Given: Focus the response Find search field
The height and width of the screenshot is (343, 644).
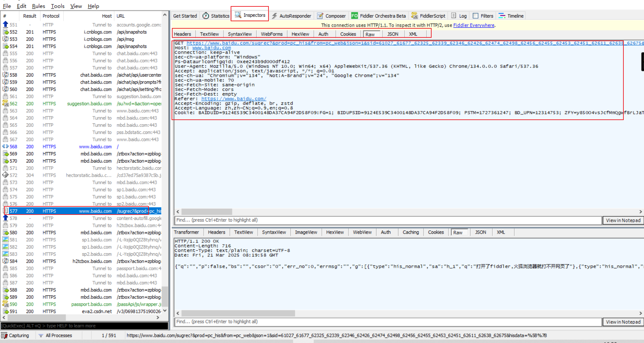Looking at the screenshot, I should (388, 322).
